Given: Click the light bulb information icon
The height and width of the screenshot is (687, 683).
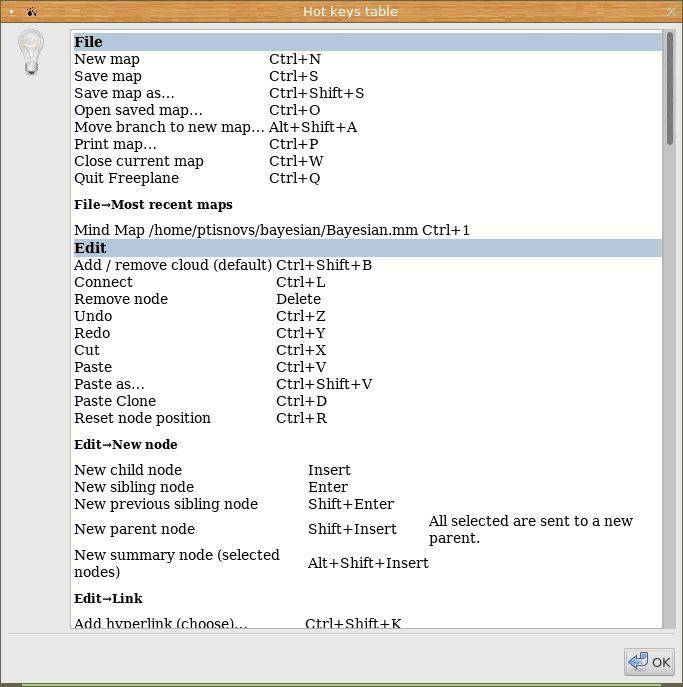Looking at the screenshot, I should [x=31, y=52].
